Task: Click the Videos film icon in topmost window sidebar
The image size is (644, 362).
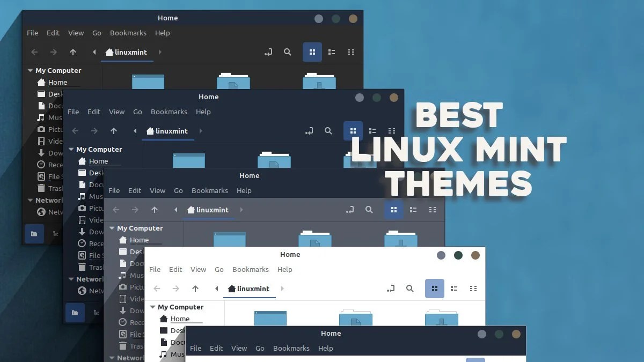Action: point(41,141)
